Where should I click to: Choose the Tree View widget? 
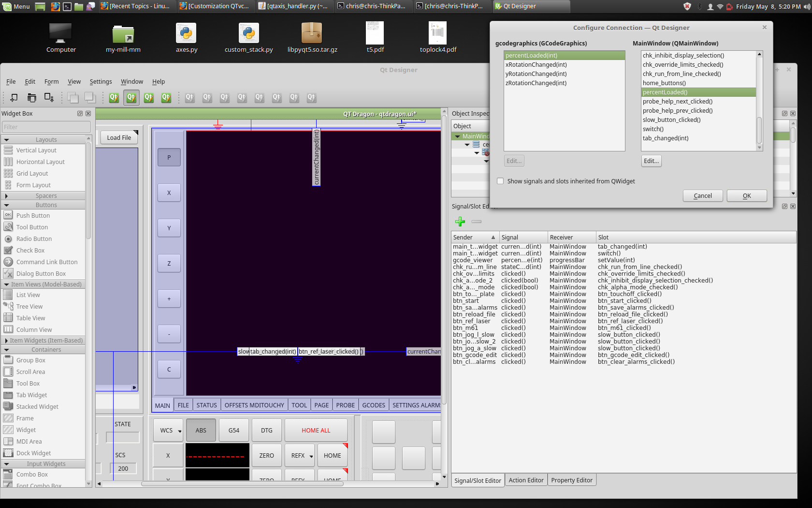[29, 307]
